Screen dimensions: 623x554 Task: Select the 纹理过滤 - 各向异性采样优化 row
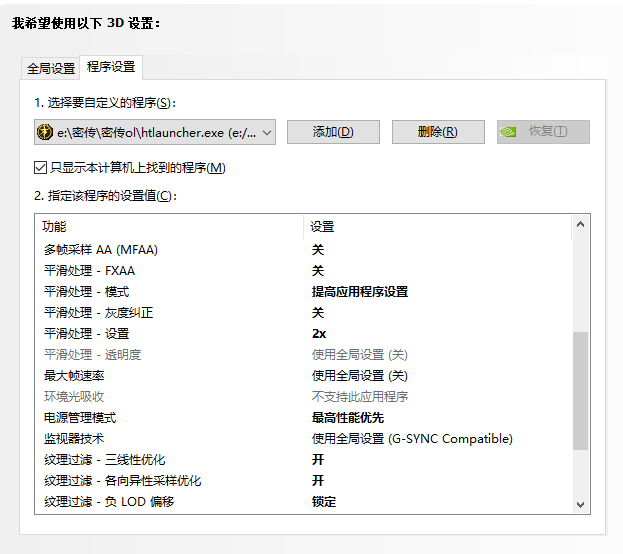[x=304, y=481]
